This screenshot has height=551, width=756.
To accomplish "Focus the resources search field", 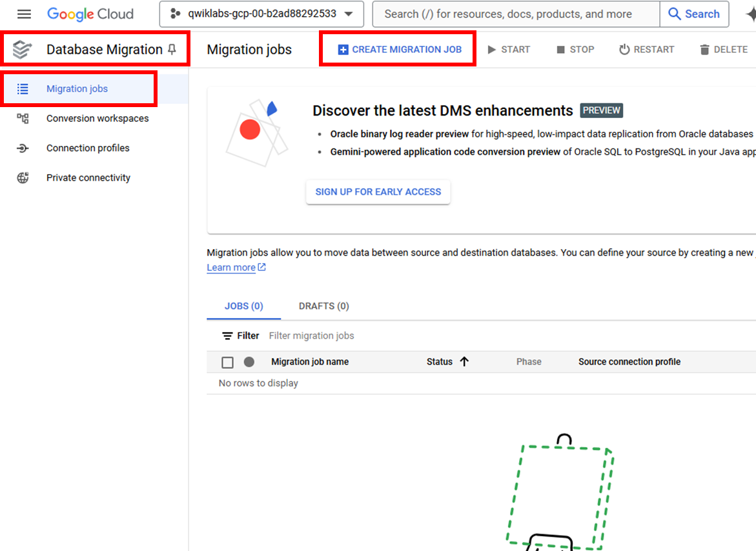I will [x=516, y=14].
